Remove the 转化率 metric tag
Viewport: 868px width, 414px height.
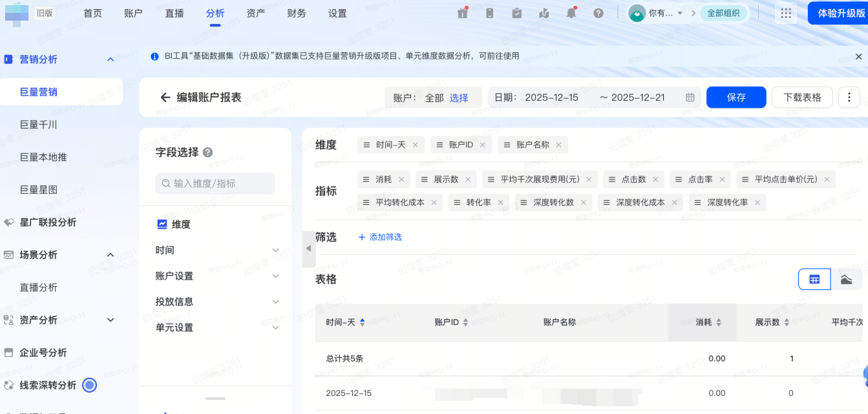pyautogui.click(x=500, y=203)
